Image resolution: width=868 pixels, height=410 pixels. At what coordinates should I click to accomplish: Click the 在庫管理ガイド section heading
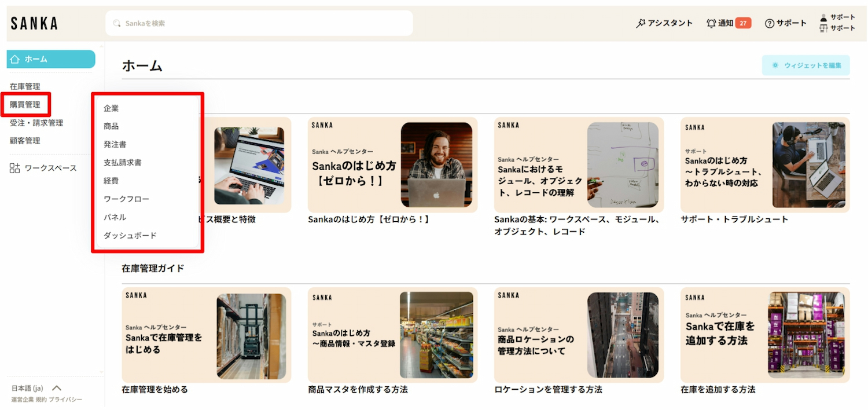point(153,268)
